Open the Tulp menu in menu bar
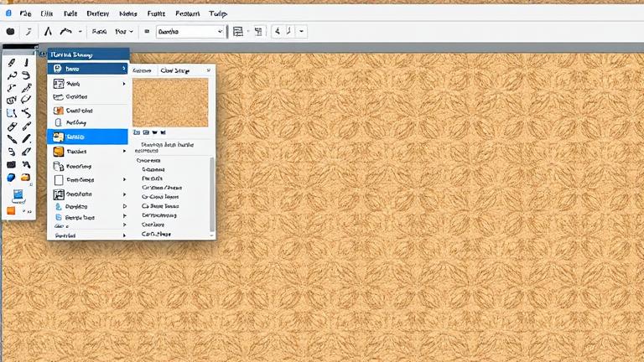This screenshot has height=362, width=644. pyautogui.click(x=217, y=13)
